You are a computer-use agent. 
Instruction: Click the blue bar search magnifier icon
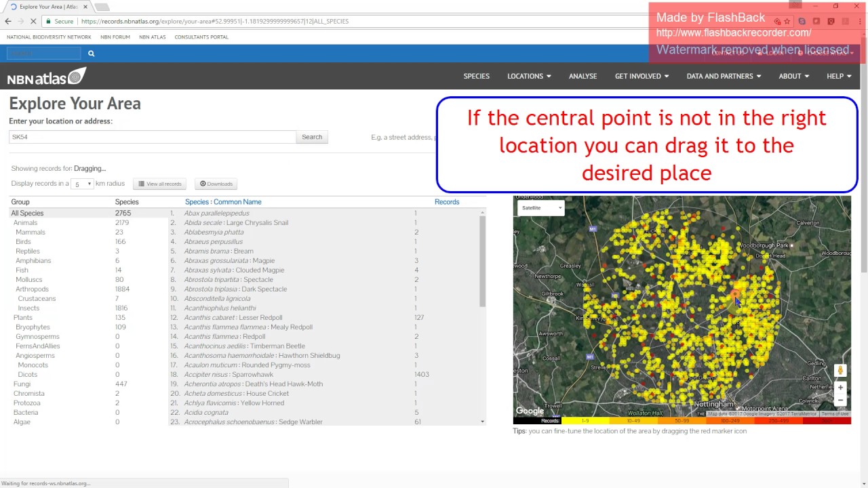click(91, 53)
